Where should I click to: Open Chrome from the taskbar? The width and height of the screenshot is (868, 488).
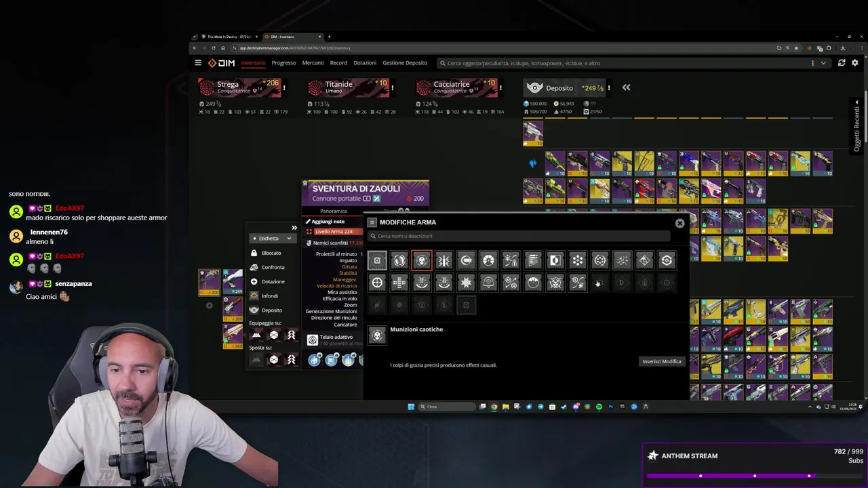[x=494, y=407]
